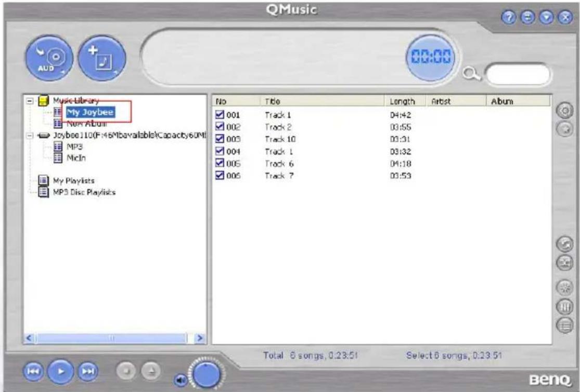The width and height of the screenshot is (580, 392).
Task: Click the Joybee110 drive icon
Action: point(44,135)
